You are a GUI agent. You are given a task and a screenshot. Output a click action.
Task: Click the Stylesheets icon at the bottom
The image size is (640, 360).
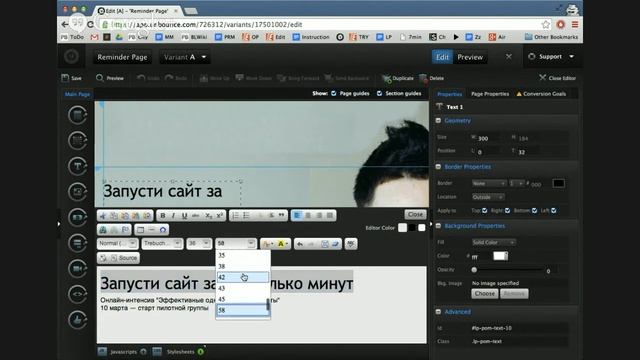157,351
